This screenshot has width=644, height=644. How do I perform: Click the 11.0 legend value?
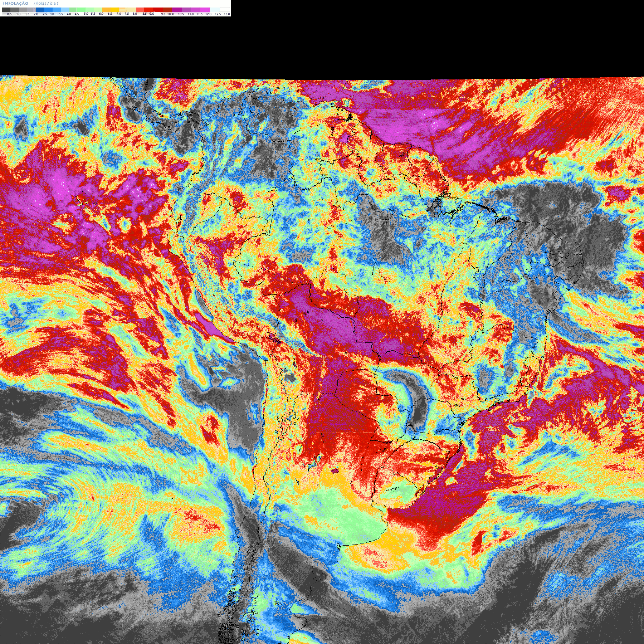click(191, 14)
